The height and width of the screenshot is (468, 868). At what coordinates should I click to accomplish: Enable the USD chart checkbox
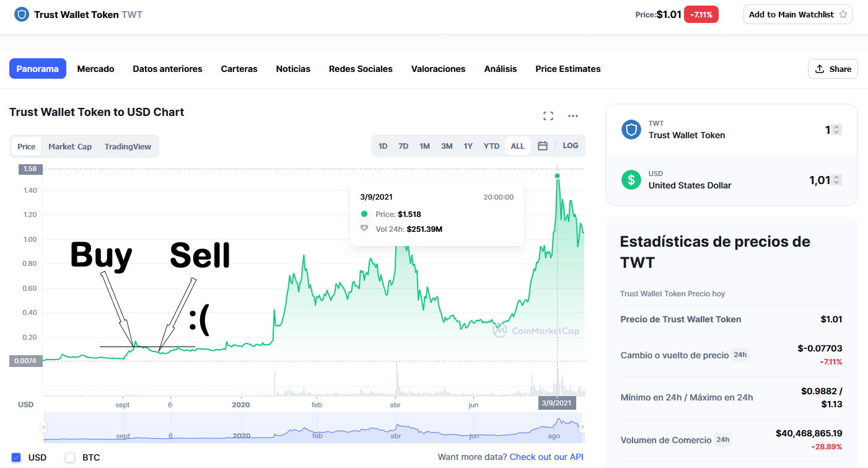pos(16,457)
